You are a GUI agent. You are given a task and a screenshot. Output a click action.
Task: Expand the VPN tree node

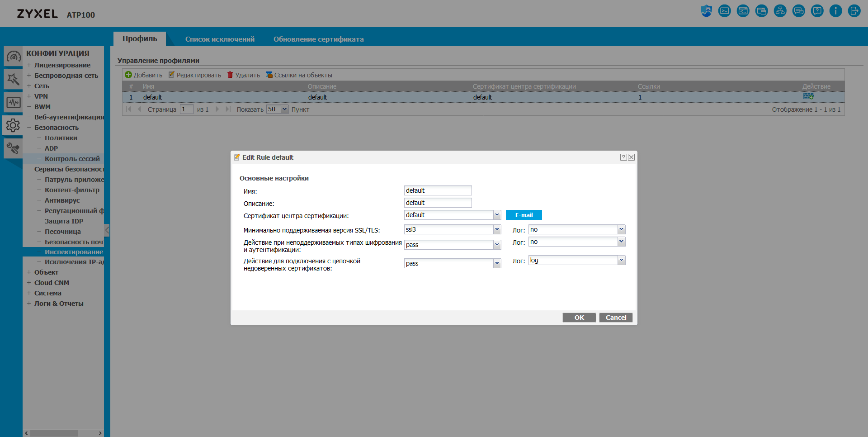pyautogui.click(x=29, y=96)
